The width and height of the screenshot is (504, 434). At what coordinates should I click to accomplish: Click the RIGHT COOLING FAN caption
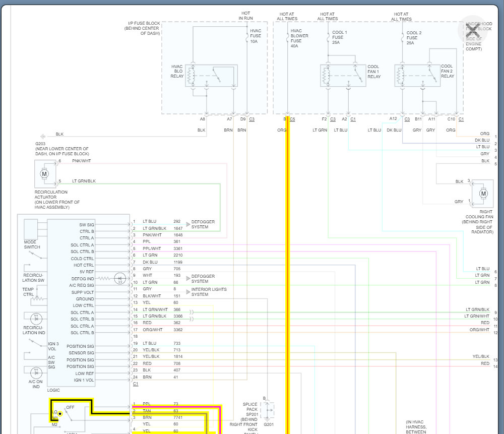point(477,222)
